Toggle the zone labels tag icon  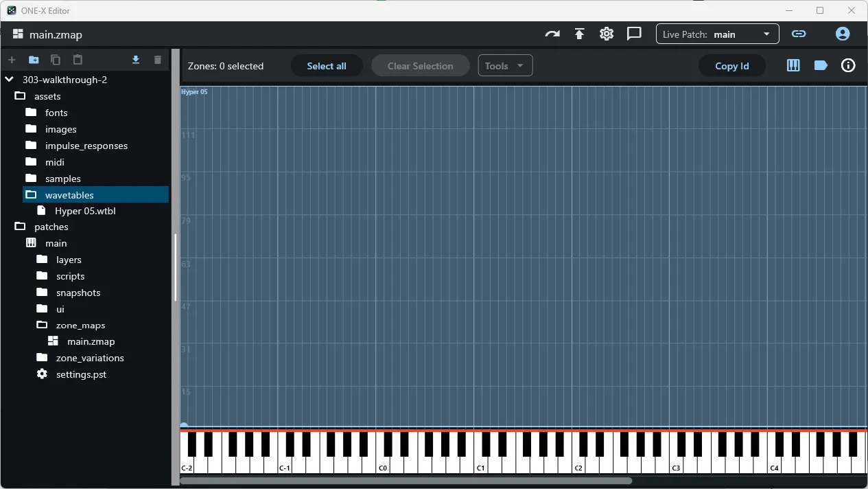(821, 66)
